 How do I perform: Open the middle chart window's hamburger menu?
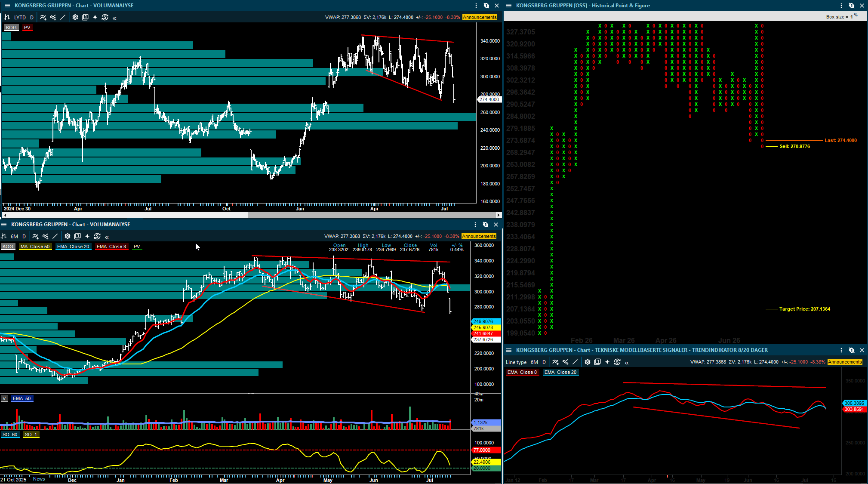(x=4, y=225)
